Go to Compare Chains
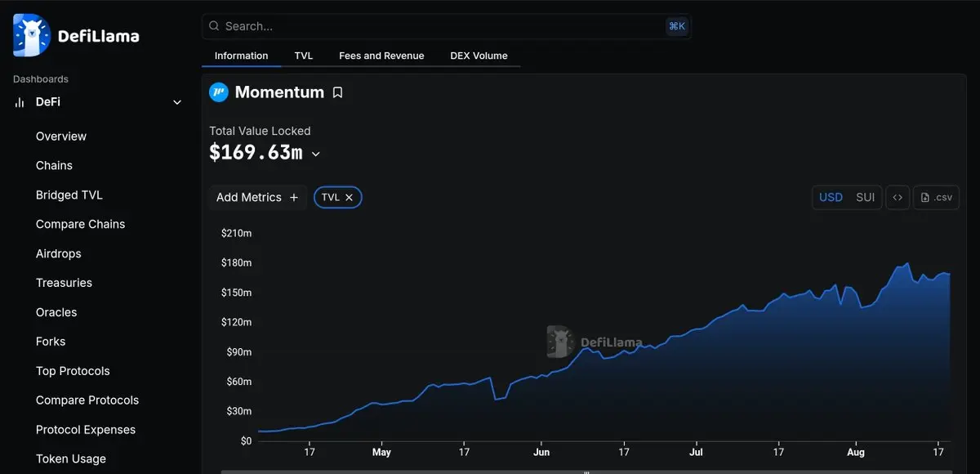Viewport: 980px width, 474px height. 80,224
